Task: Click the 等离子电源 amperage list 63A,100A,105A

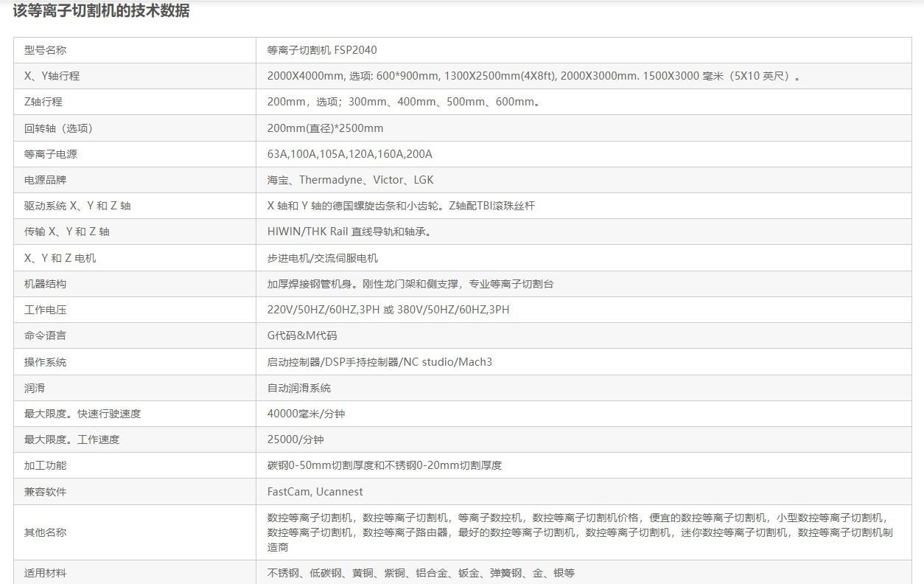Action: point(349,154)
